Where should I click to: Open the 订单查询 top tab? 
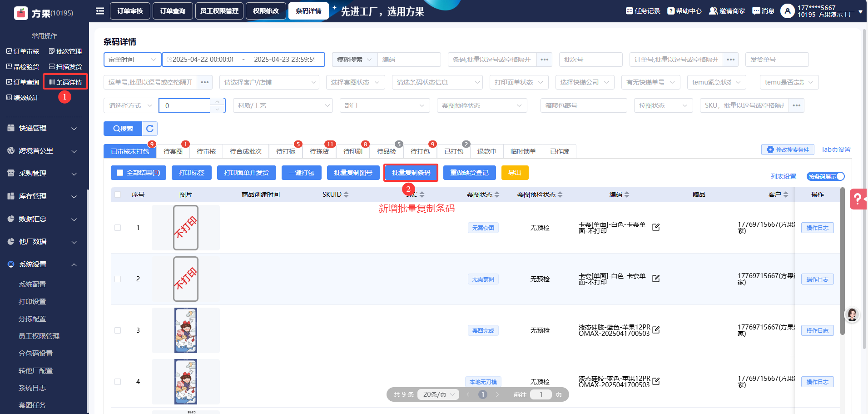(x=173, y=11)
